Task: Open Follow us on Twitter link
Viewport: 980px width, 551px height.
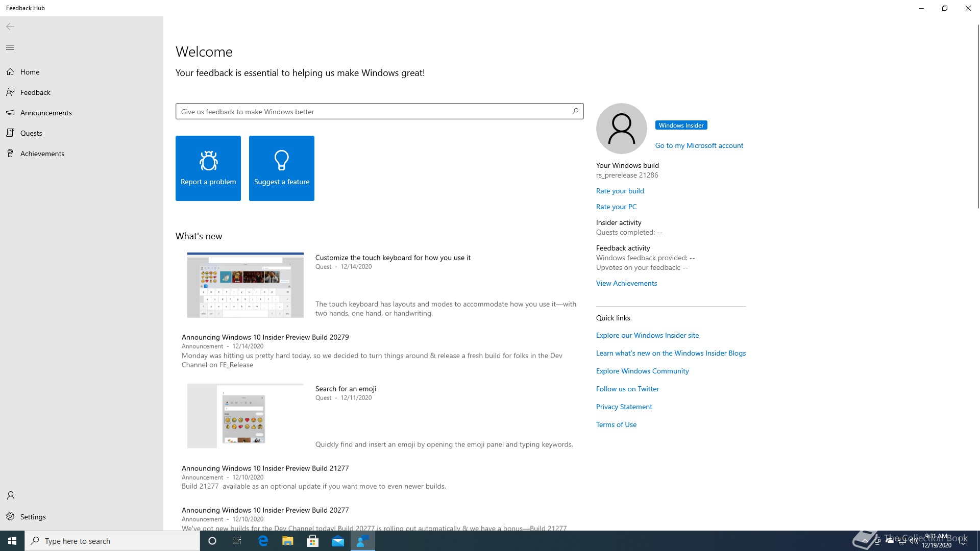Action: pos(628,389)
